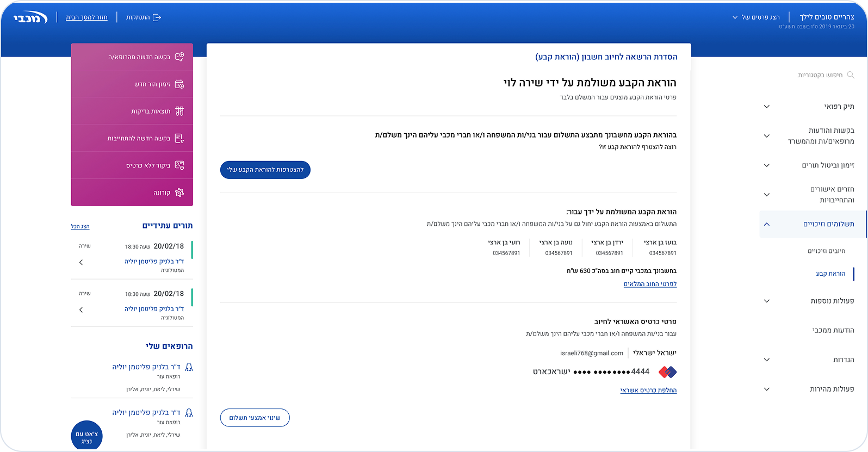Screen dimensions: 868x452
Task: Click להצטרפות להוראת הקבע שלי button
Action: (x=265, y=170)
